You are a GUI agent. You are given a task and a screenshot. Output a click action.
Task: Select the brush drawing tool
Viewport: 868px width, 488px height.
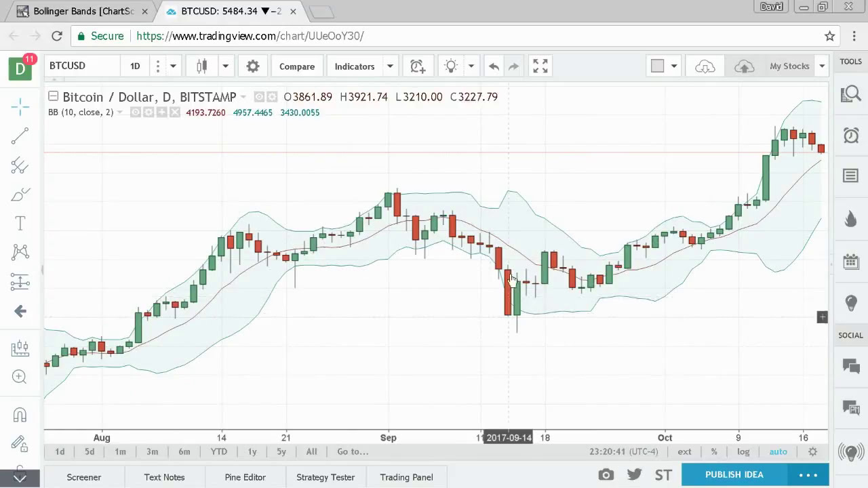point(20,195)
